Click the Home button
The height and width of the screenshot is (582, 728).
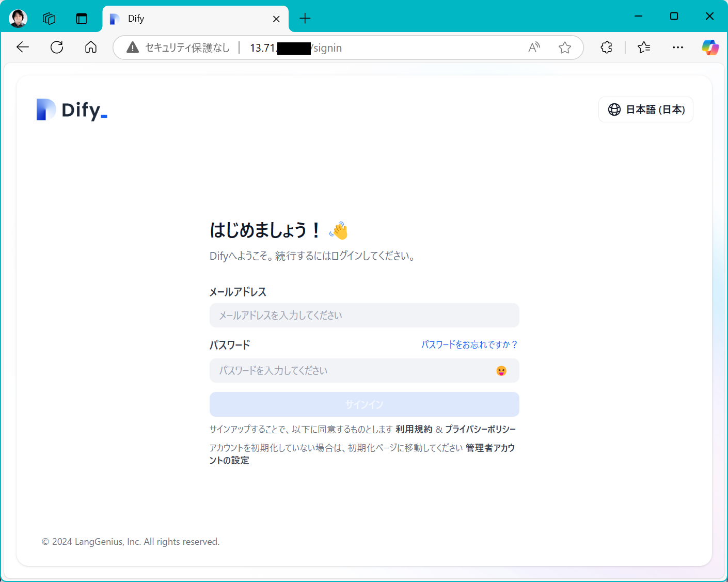pyautogui.click(x=90, y=47)
